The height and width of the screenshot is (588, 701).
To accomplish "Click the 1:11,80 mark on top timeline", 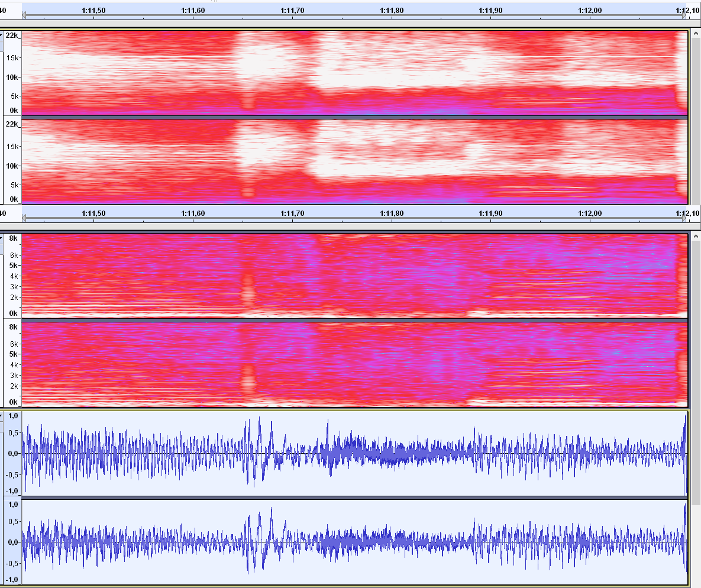I will 392,11.
